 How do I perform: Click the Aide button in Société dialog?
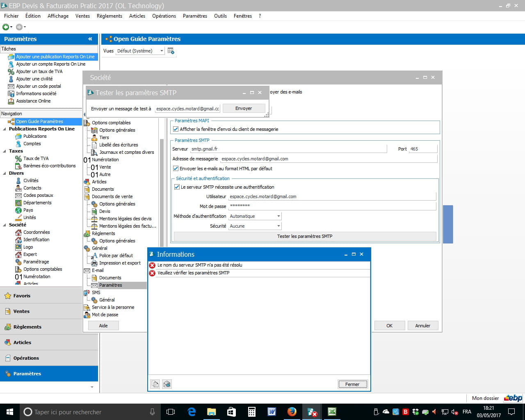pos(103,326)
